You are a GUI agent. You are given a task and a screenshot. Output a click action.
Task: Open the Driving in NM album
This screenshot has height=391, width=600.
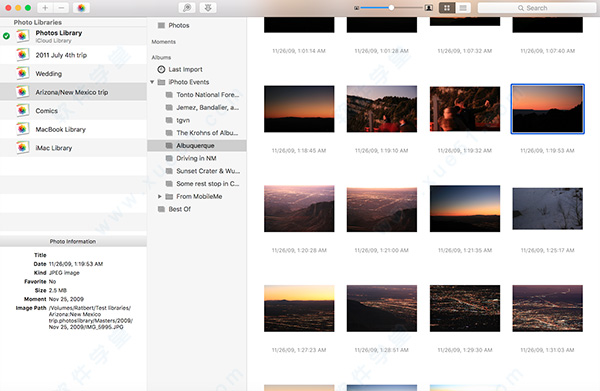[196, 158]
